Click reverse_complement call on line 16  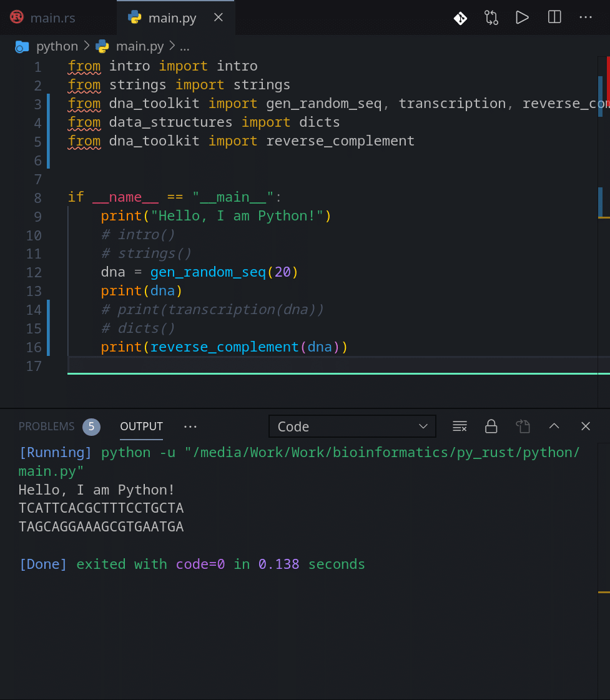[224, 347]
